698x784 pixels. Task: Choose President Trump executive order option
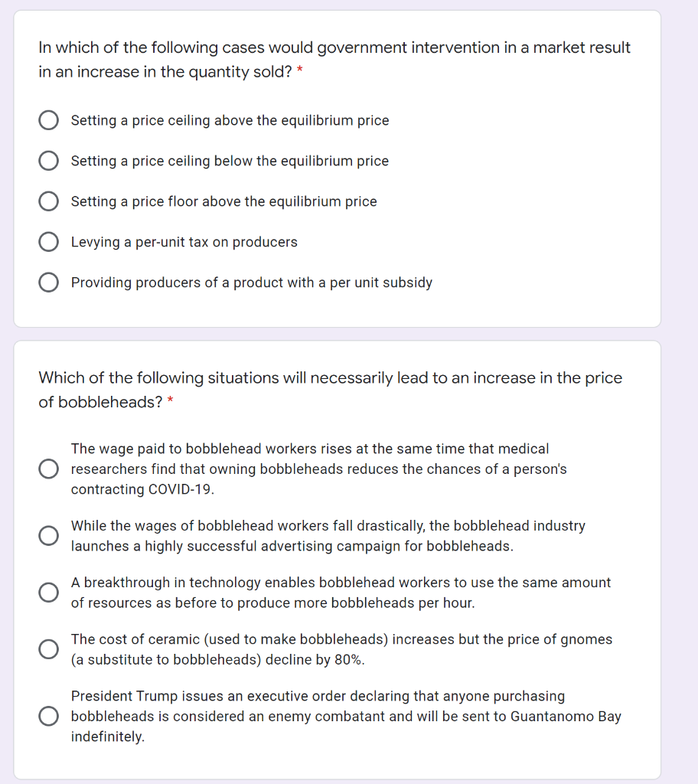48,716
